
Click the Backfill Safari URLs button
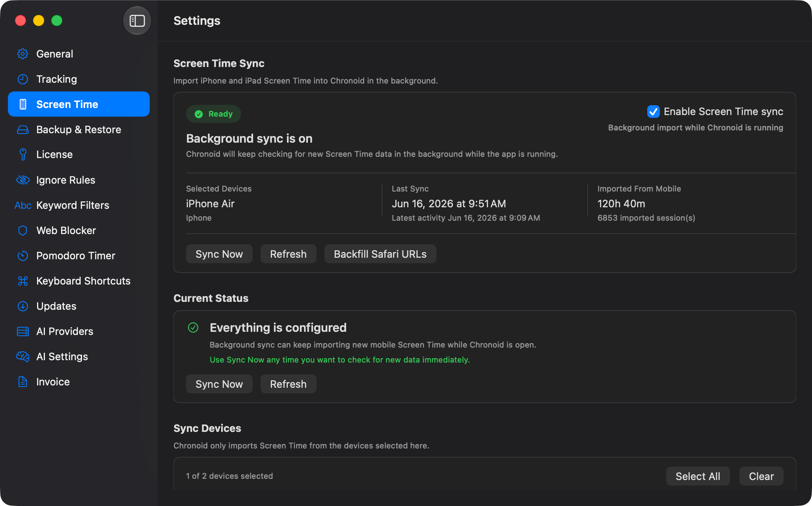tap(380, 254)
